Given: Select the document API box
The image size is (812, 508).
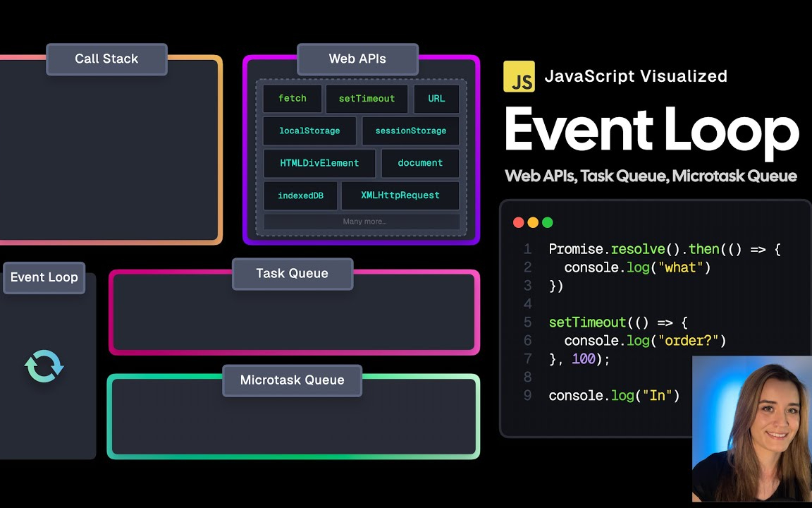Looking at the screenshot, I should 420,163.
